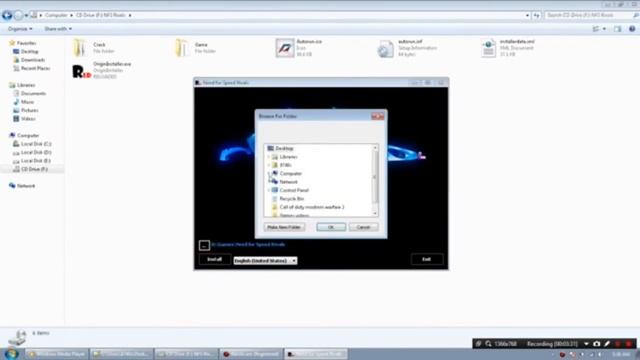Open the Share with menu
Viewport: 640px width, 360px height.
click(x=58, y=29)
